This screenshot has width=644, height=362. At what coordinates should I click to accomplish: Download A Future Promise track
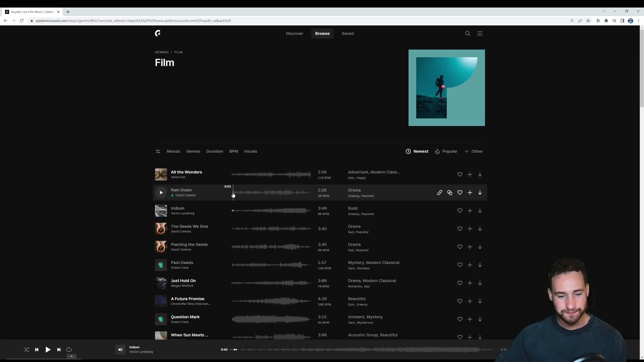click(480, 301)
